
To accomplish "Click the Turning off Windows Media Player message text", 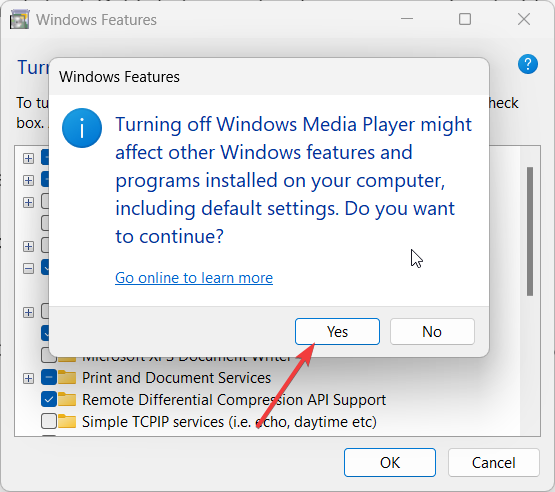I will (293, 180).
